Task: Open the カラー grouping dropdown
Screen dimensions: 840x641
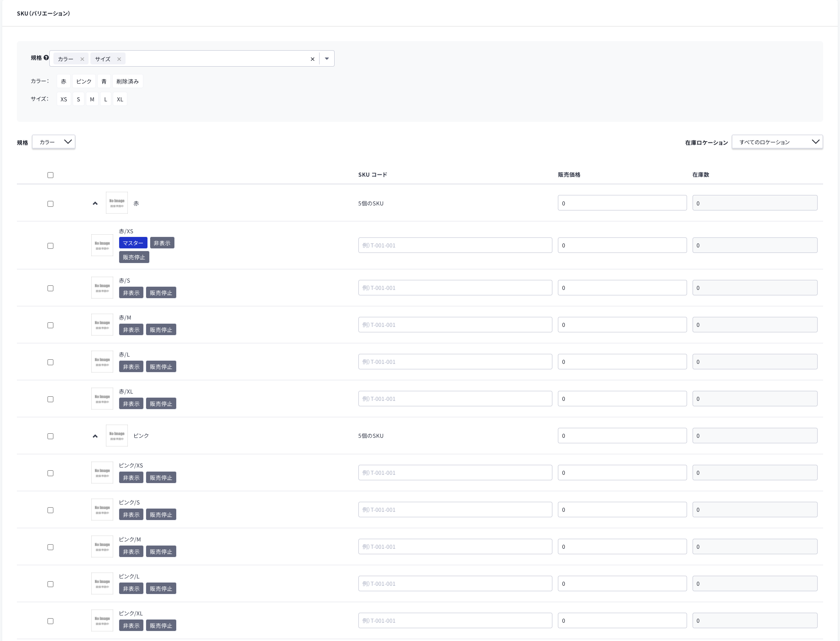Action: click(54, 142)
